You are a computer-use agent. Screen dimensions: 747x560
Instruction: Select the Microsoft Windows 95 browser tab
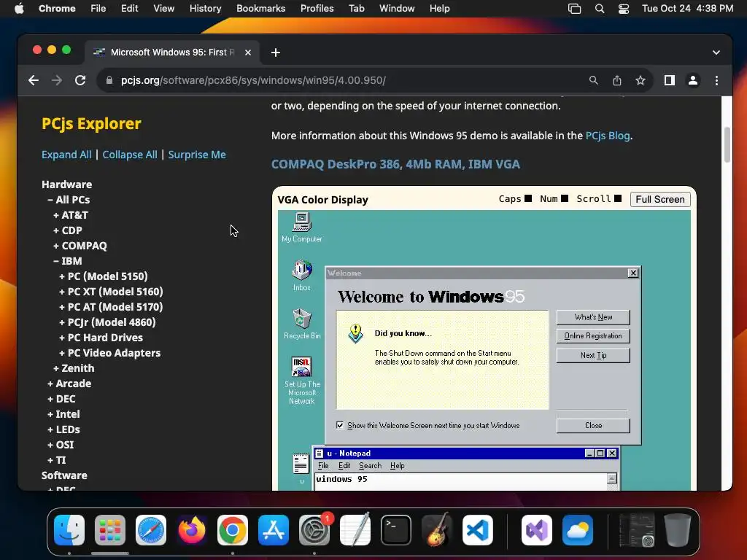click(172, 52)
